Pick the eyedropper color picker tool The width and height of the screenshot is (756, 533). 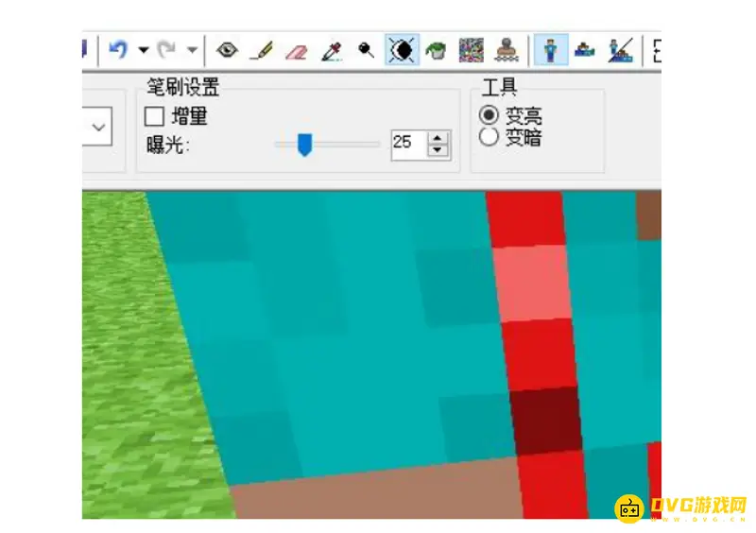331,50
